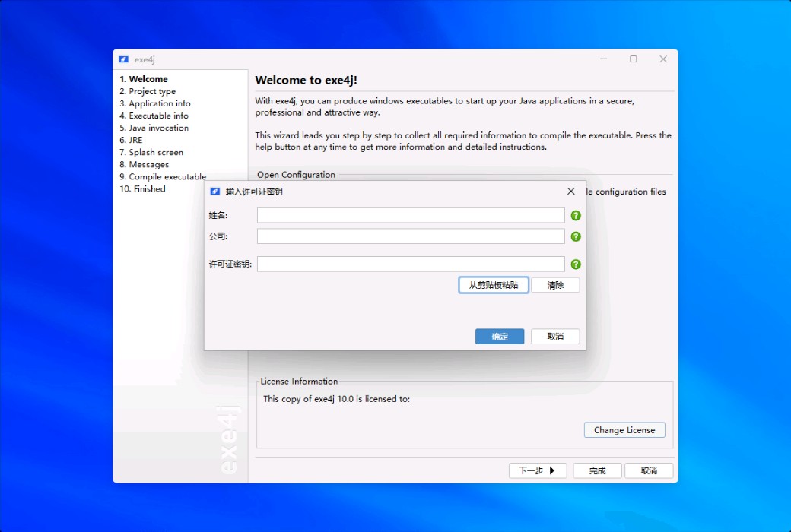Click 'This copy of exe4j 10.0 is licensed to:' text
Screen dimensions: 791x532
pyautogui.click(x=336, y=399)
